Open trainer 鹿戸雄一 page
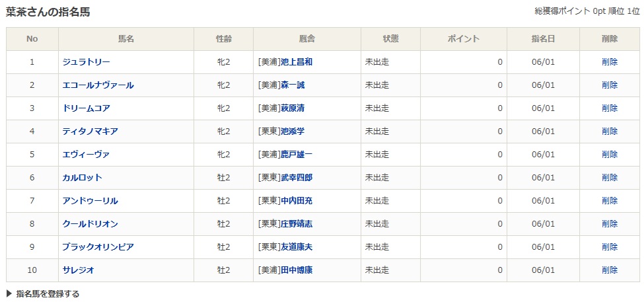This screenshot has height=302, width=644. pos(297,155)
